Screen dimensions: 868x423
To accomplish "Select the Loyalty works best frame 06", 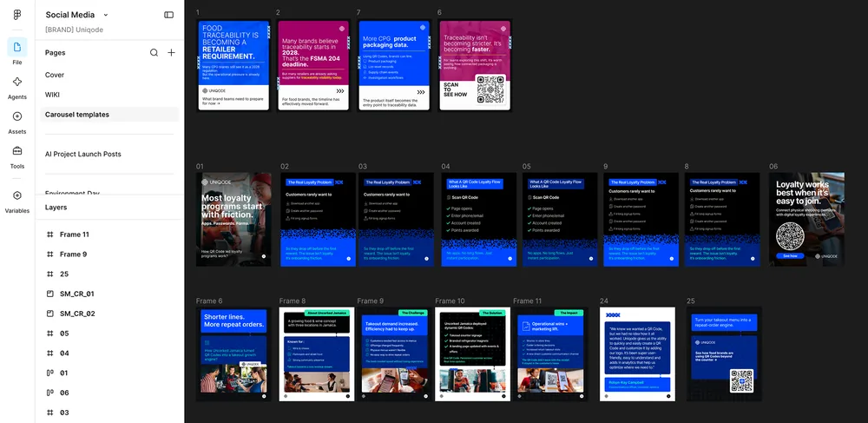I will coord(806,219).
